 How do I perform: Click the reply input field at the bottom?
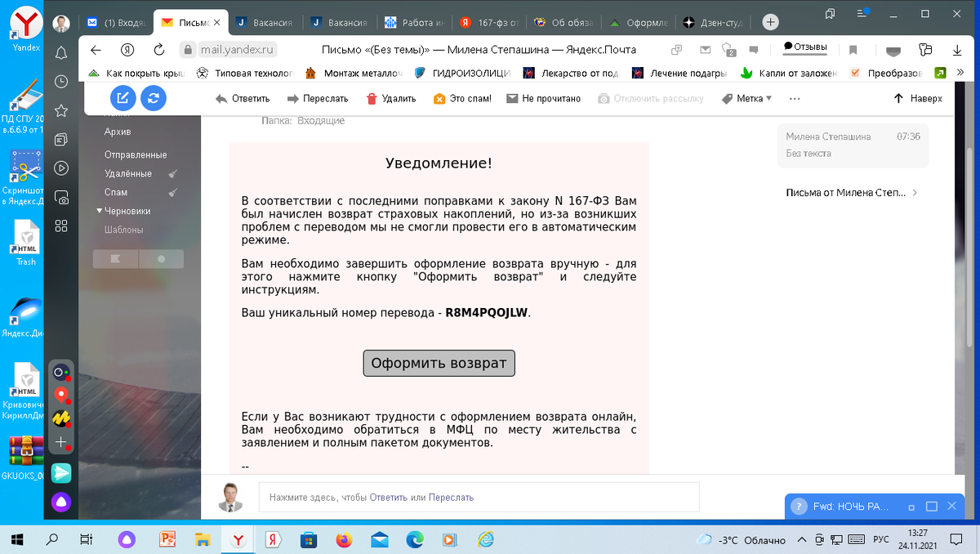pos(479,496)
